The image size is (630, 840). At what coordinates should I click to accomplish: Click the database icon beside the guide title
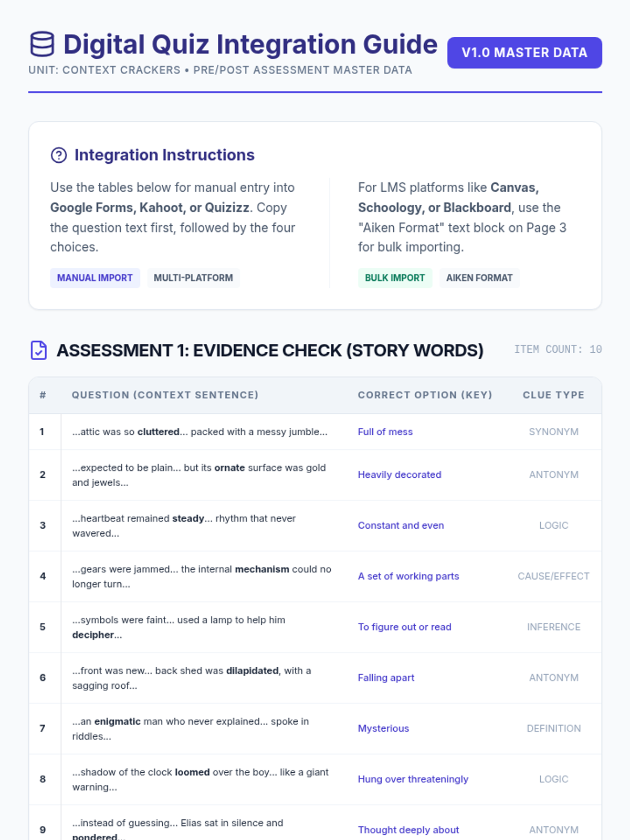pos(42,44)
